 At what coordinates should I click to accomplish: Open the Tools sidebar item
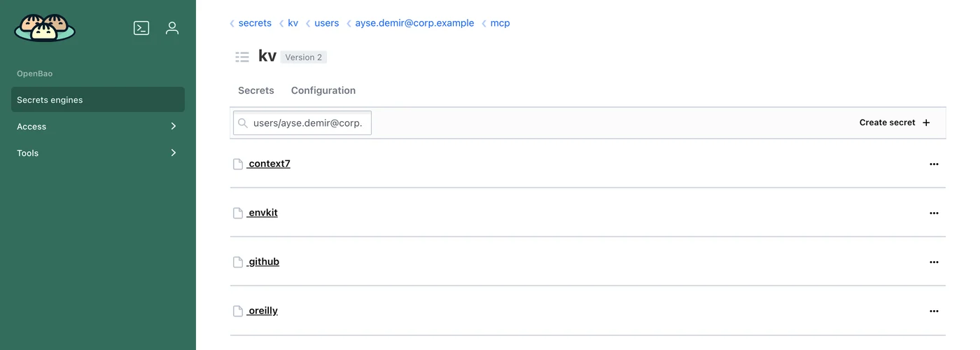98,153
